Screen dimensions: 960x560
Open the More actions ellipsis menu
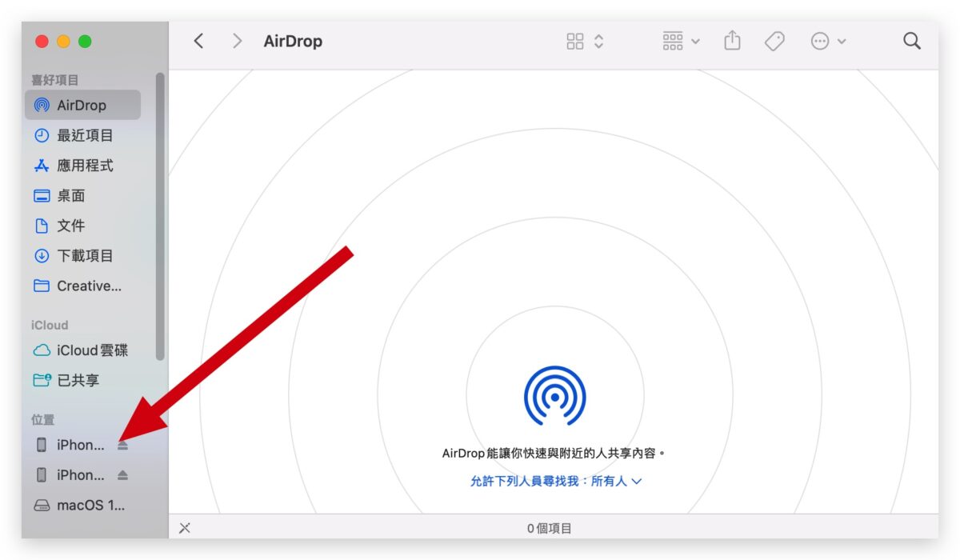[x=828, y=42]
